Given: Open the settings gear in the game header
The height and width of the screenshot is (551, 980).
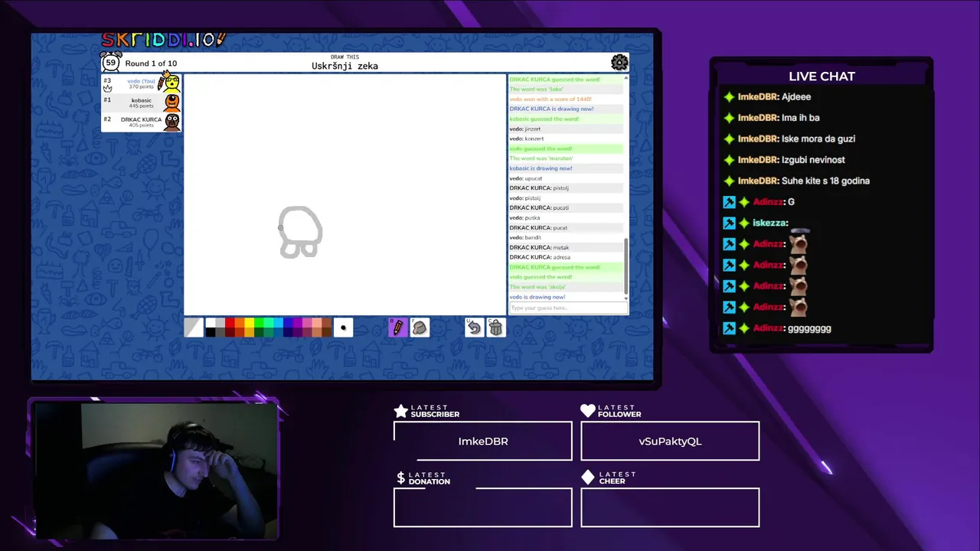Looking at the screenshot, I should coord(619,63).
